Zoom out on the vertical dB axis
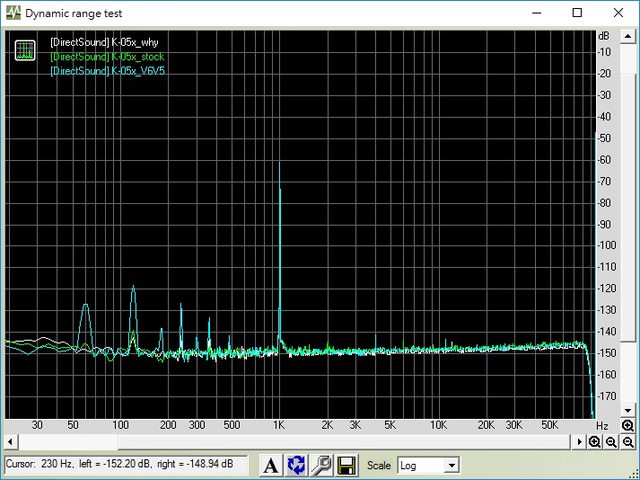640x480 pixels. 628,441
